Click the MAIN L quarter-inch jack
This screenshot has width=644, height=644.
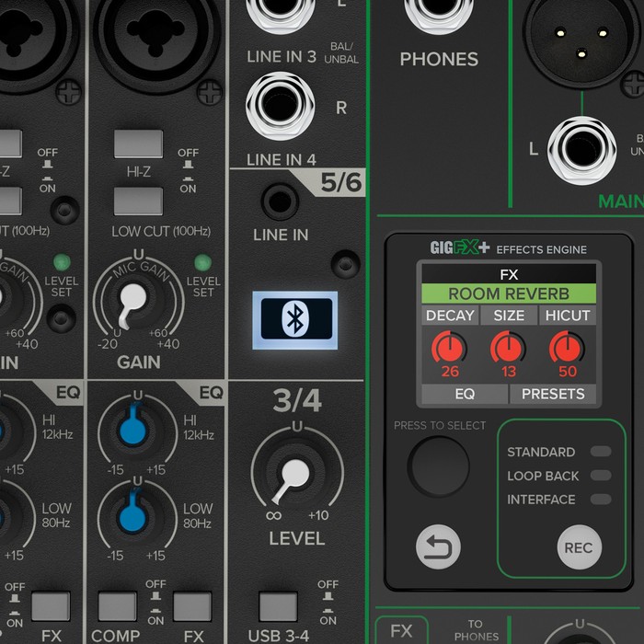point(582,150)
